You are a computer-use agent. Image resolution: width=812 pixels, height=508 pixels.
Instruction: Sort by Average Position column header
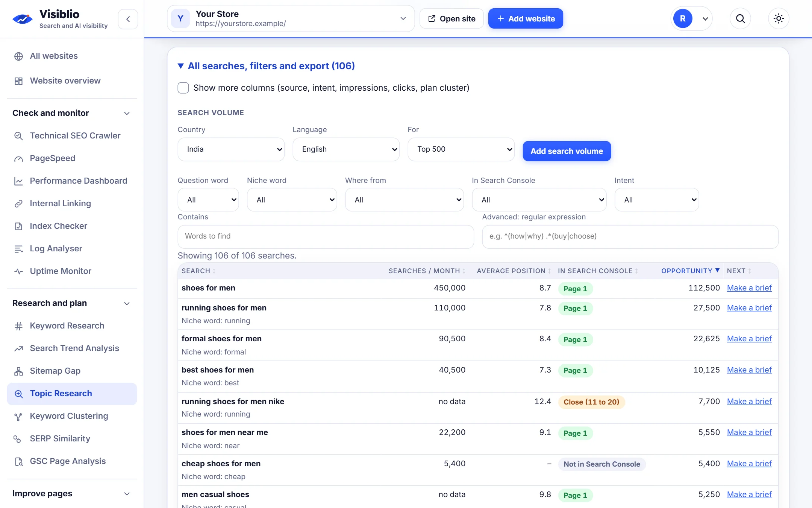click(514, 271)
